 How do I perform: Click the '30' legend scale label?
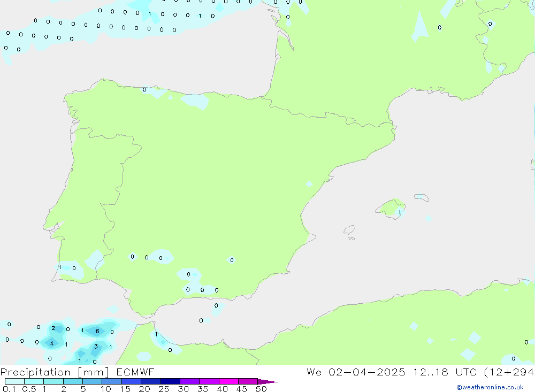click(x=183, y=389)
